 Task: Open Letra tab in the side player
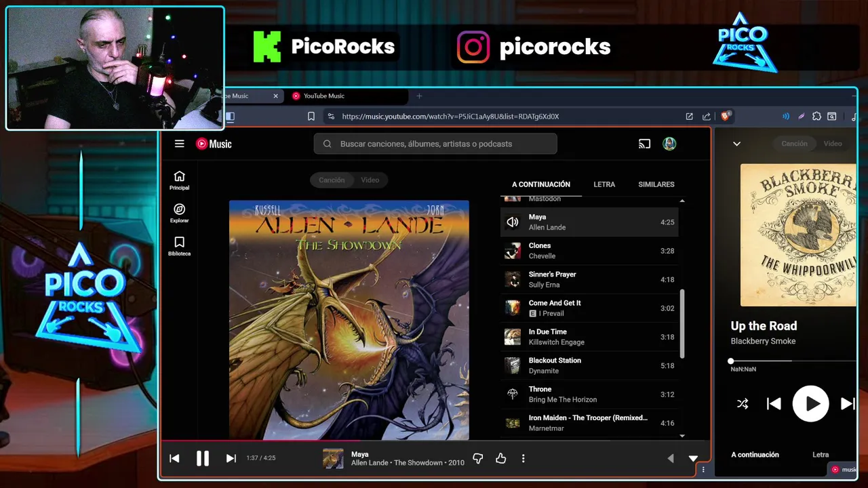(821, 455)
